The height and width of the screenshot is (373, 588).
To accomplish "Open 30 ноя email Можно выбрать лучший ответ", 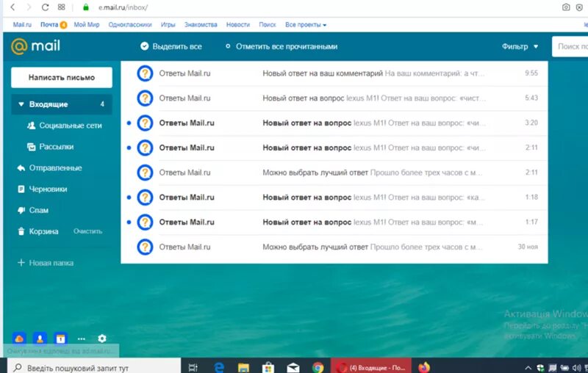I will tap(334, 247).
